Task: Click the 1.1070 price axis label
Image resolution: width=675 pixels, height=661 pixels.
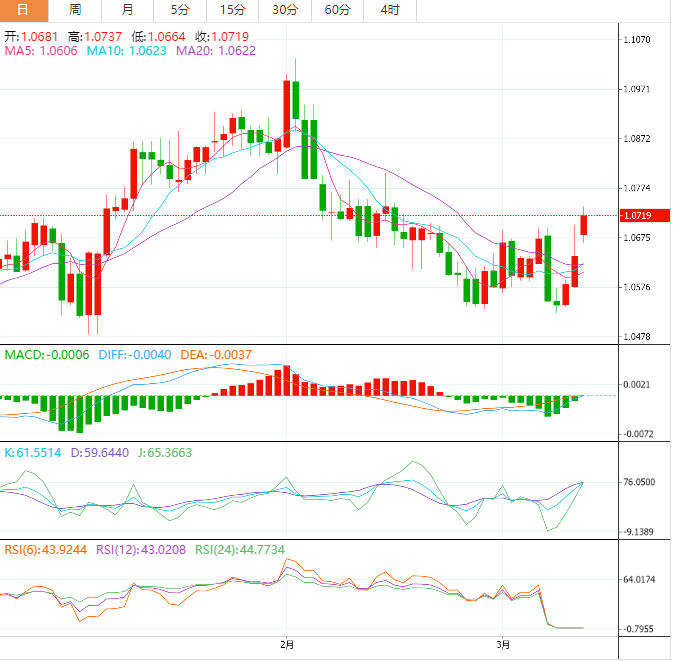Action: [x=637, y=40]
